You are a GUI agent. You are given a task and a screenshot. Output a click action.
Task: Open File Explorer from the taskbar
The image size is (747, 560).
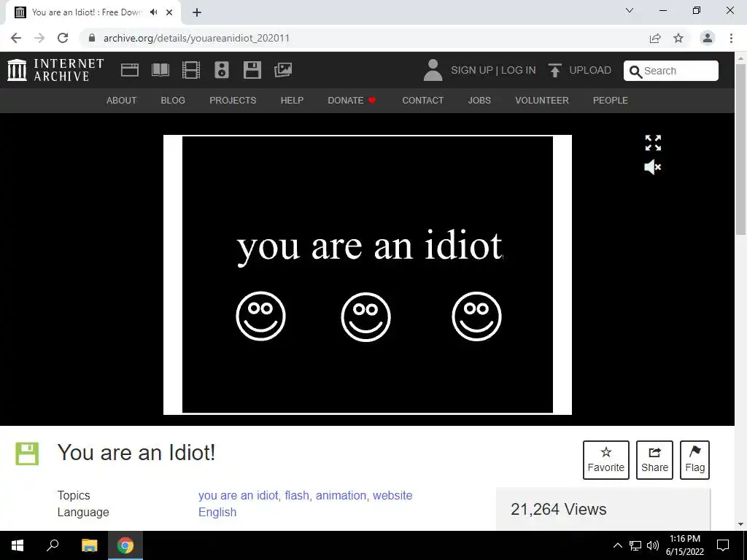click(x=89, y=545)
